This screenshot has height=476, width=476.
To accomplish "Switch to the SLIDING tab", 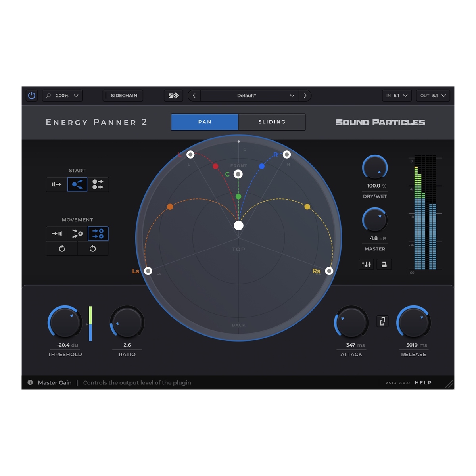I will tap(272, 122).
